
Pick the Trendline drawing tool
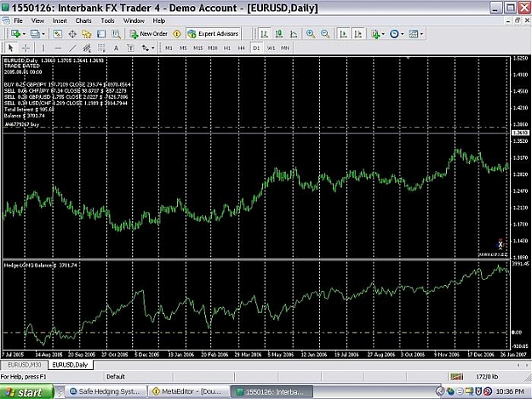(x=72, y=48)
